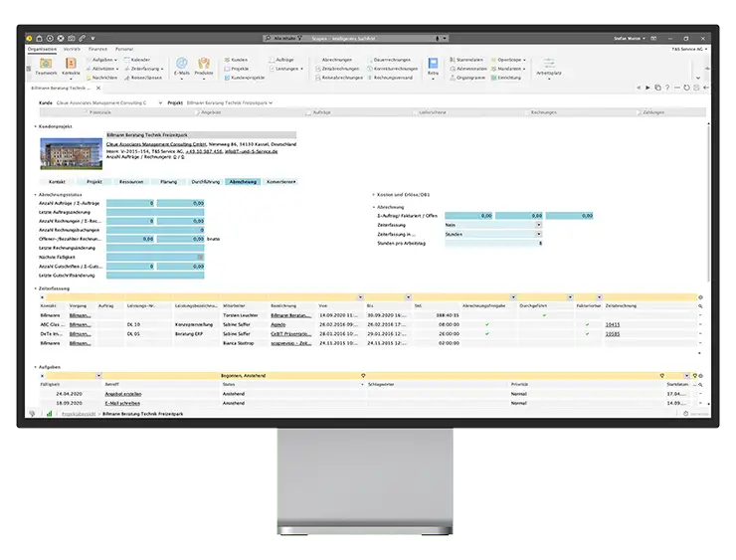736x560 pixels.
Task: Open the E-Mail schreiben task link
Action: click(122, 403)
